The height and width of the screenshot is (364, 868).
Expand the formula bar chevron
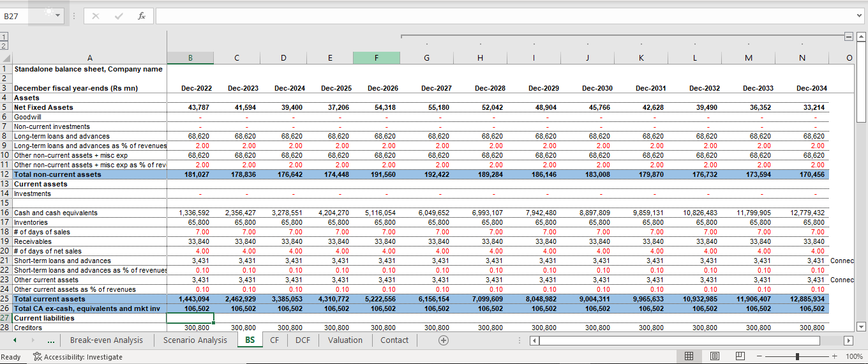click(x=859, y=15)
